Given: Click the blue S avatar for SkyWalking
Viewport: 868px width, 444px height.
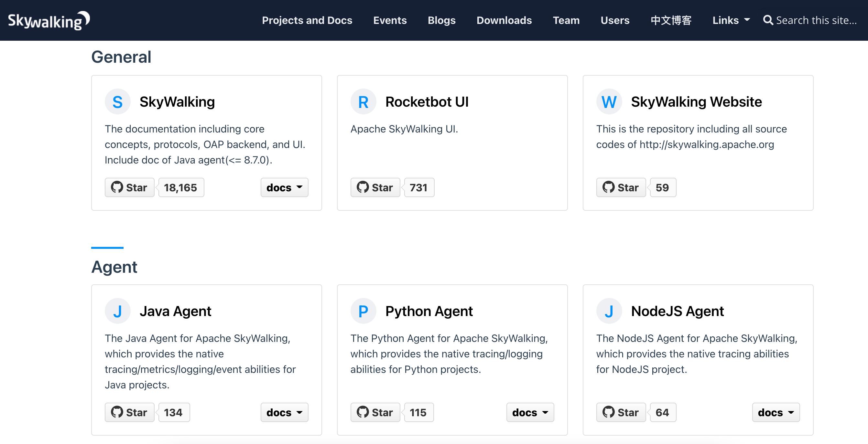Looking at the screenshot, I should (117, 102).
